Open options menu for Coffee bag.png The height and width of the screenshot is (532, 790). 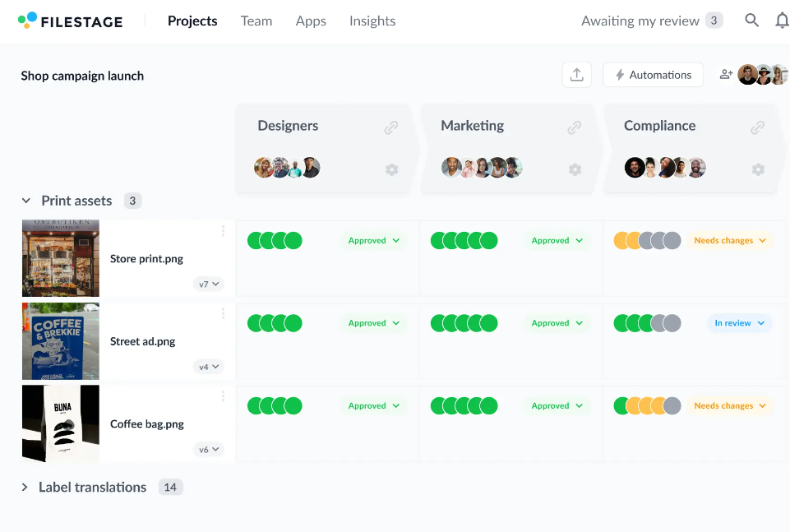click(x=223, y=396)
